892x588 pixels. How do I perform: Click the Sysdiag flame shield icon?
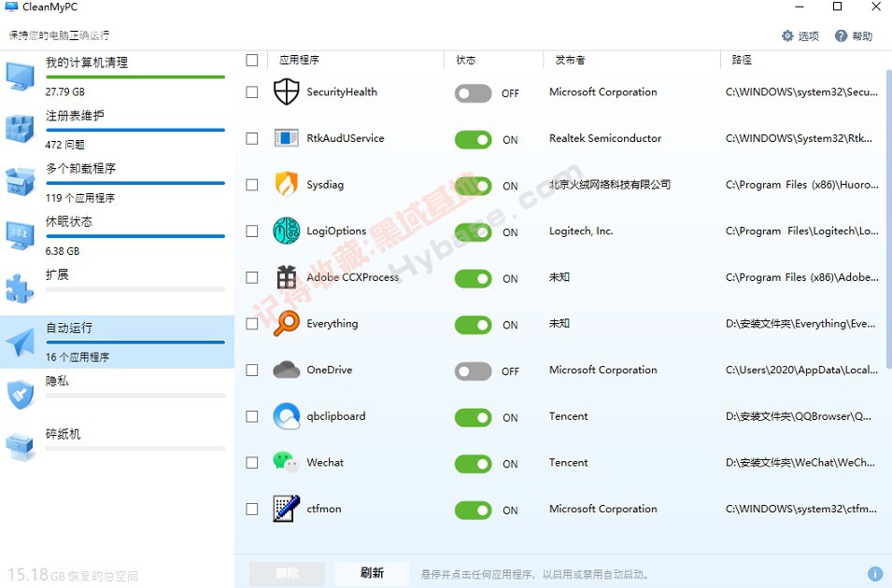point(286,184)
